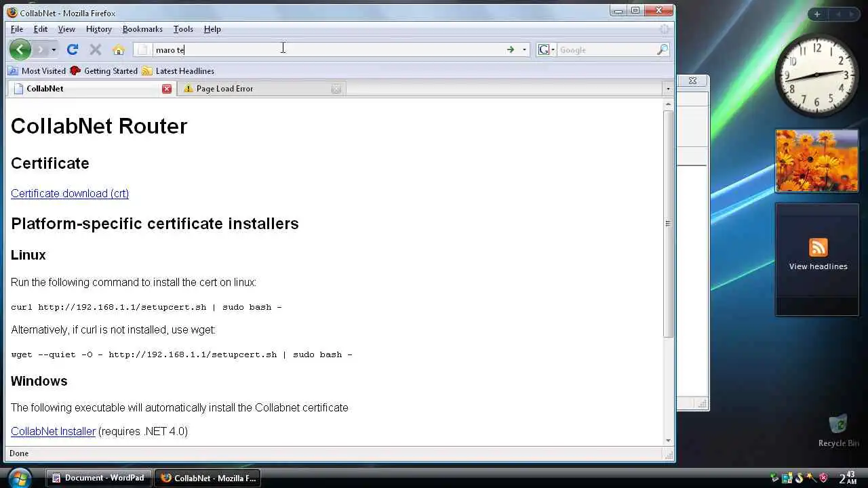868x488 pixels.
Task: Open the Tools menu
Action: pyautogui.click(x=183, y=29)
